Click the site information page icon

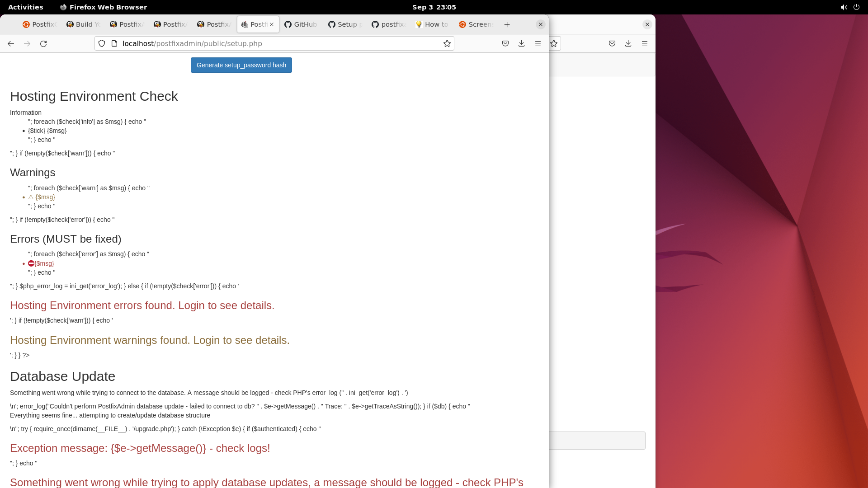(114, 44)
